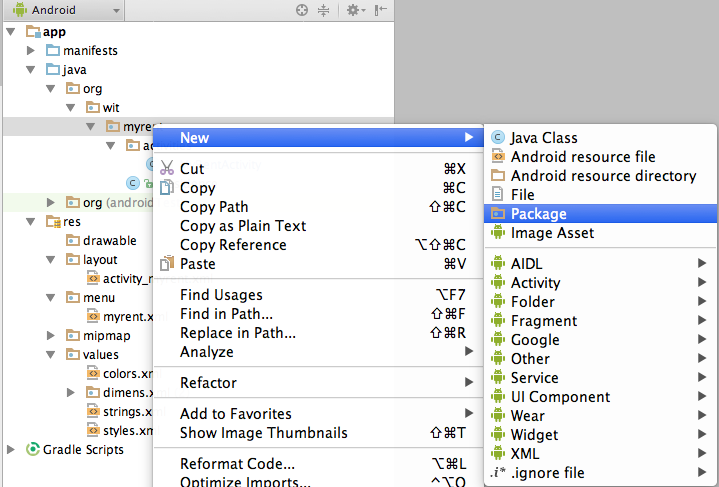Expand the manifests folder arrow
719x487 pixels.
coord(32,51)
